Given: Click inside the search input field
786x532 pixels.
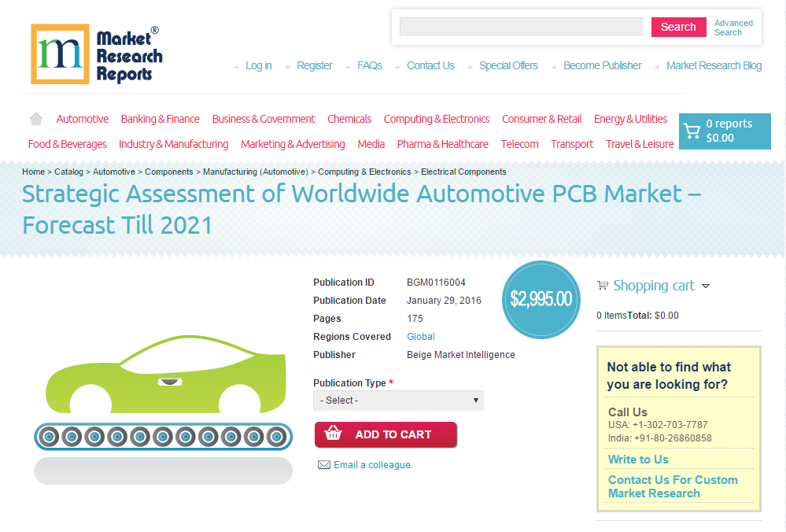Looking at the screenshot, I should (x=521, y=26).
